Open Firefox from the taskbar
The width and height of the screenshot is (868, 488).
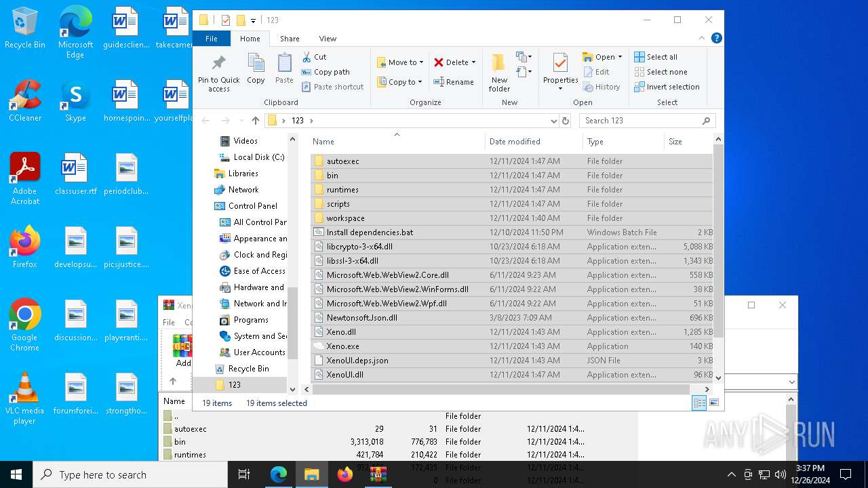tap(345, 474)
